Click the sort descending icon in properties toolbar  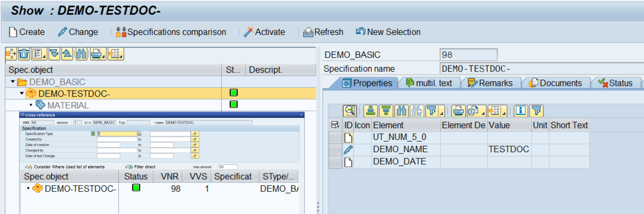pos(386,111)
